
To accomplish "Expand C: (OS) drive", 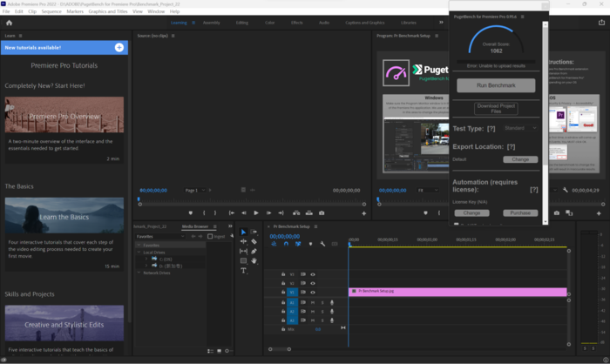I will point(146,259).
